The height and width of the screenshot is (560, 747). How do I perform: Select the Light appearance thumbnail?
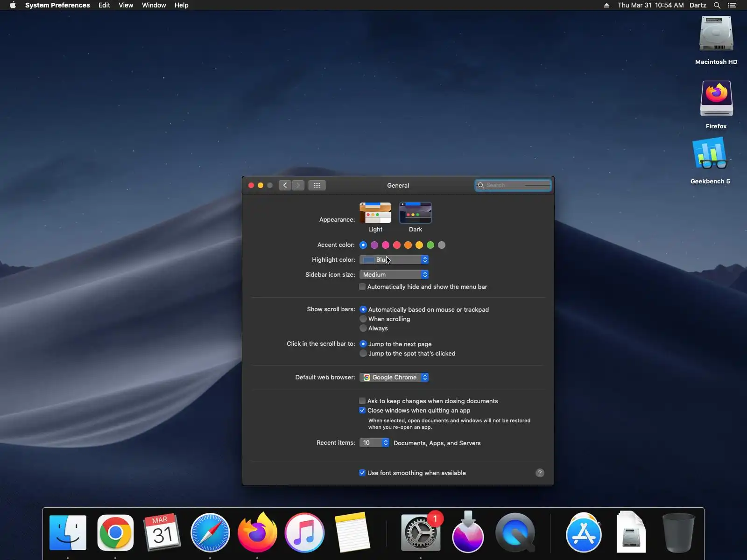tap(375, 213)
